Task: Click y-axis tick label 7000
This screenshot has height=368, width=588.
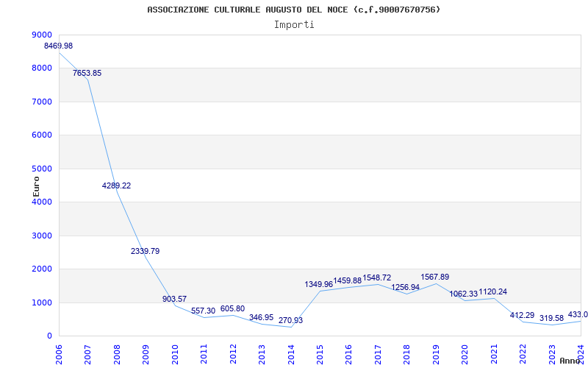Action: click(41, 102)
